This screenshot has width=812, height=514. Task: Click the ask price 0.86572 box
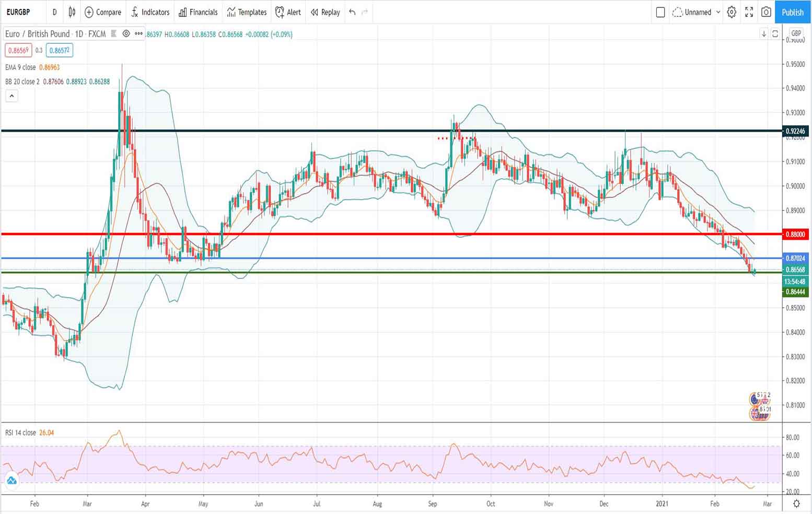(x=59, y=50)
